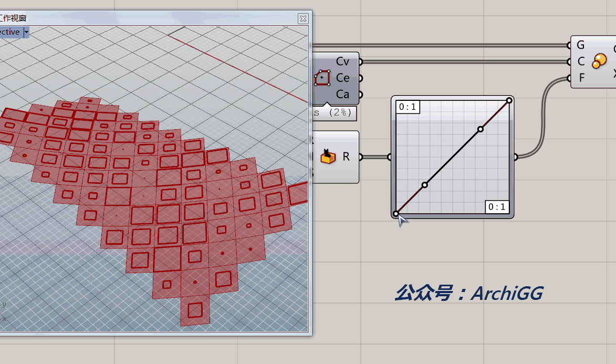This screenshot has width=616, height=364.
Task: Select the bottom-left graph mapper endpoint
Action: [396, 214]
